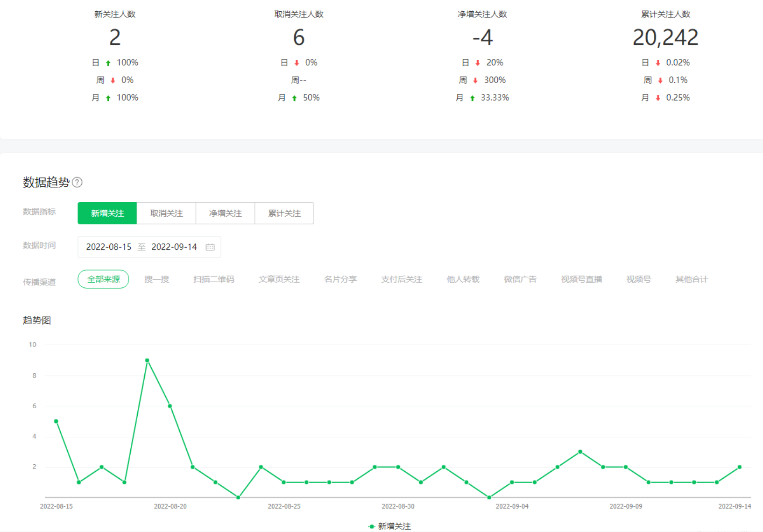Filter by 微信广告 channel
The width and height of the screenshot is (763, 532).
(x=520, y=279)
